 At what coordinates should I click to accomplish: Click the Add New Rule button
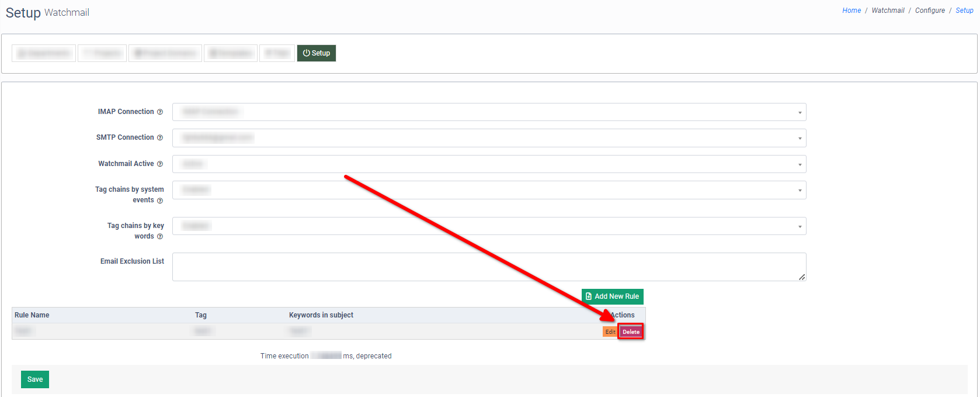click(x=612, y=296)
